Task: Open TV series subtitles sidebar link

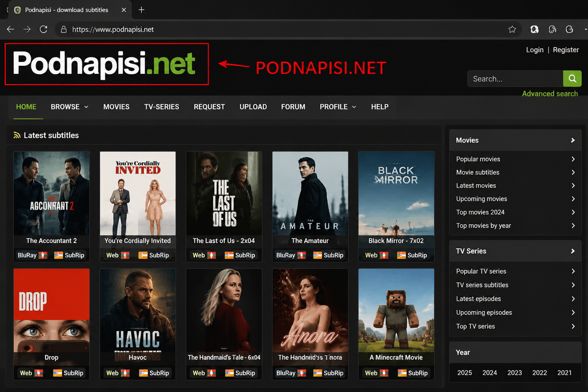Action: point(482,285)
